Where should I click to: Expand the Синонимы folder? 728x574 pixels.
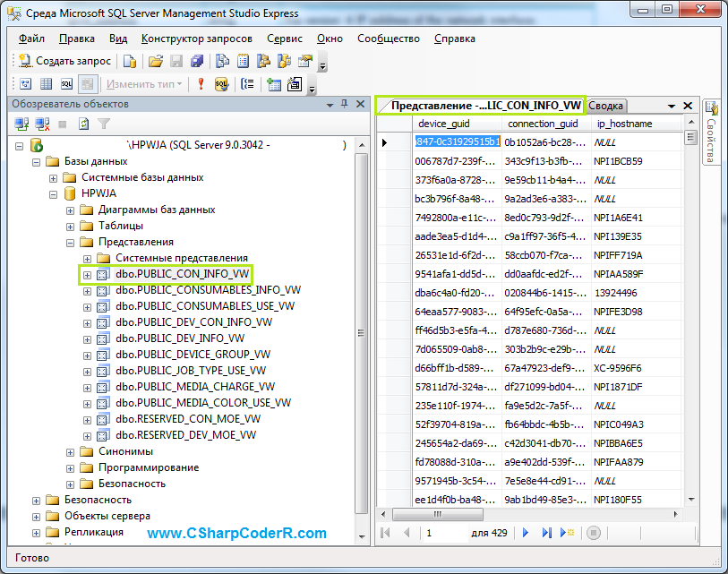click(70, 452)
